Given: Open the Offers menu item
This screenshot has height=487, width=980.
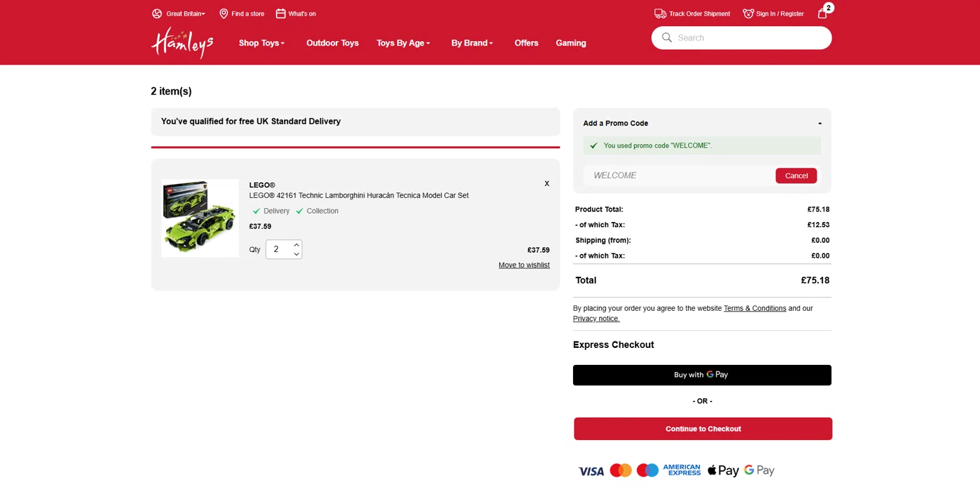Looking at the screenshot, I should point(527,43).
